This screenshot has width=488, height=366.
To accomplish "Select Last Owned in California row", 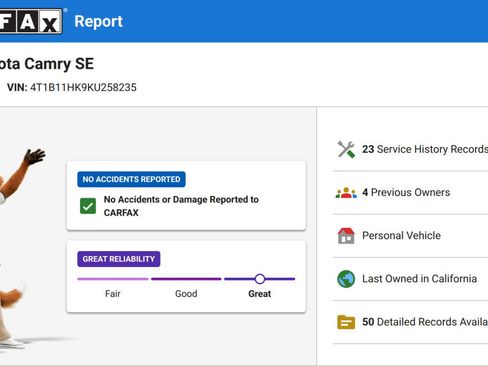I will pyautogui.click(x=410, y=279).
